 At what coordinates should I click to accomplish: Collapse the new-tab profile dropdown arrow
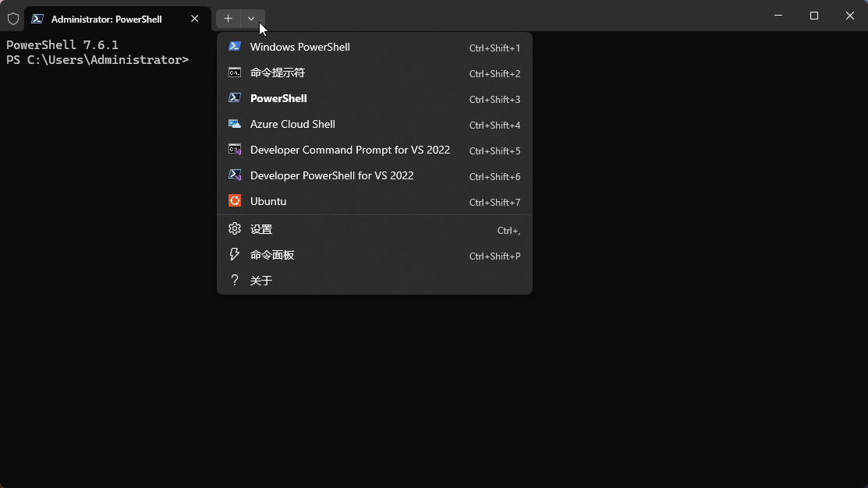[x=252, y=19]
